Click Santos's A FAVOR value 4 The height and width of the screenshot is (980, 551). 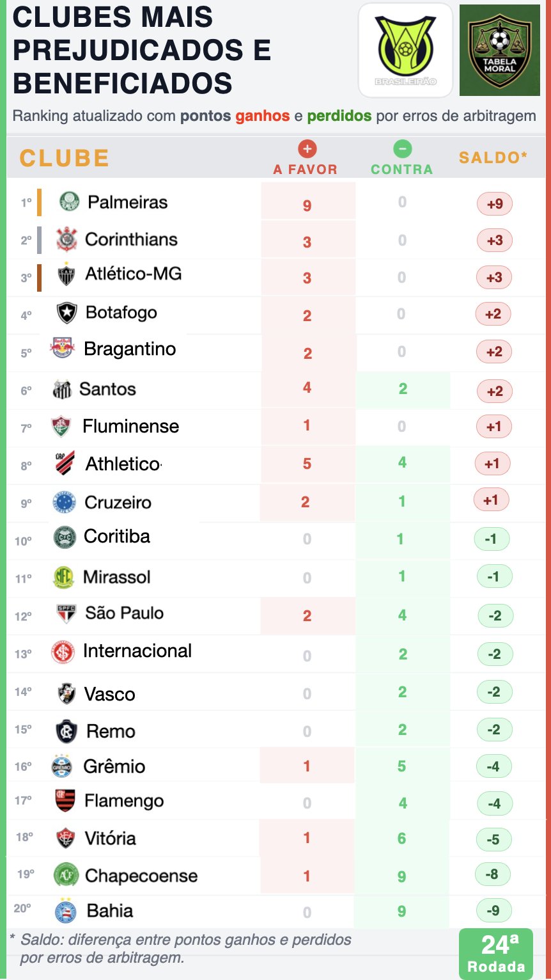pos(307,388)
